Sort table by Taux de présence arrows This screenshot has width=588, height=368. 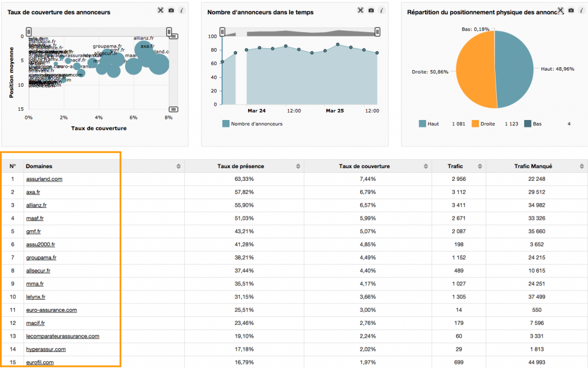click(x=298, y=166)
